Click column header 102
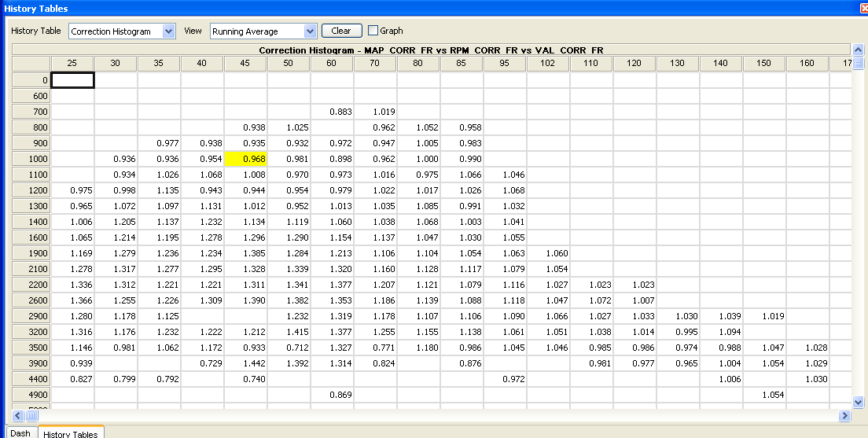868x438 pixels. pyautogui.click(x=547, y=63)
